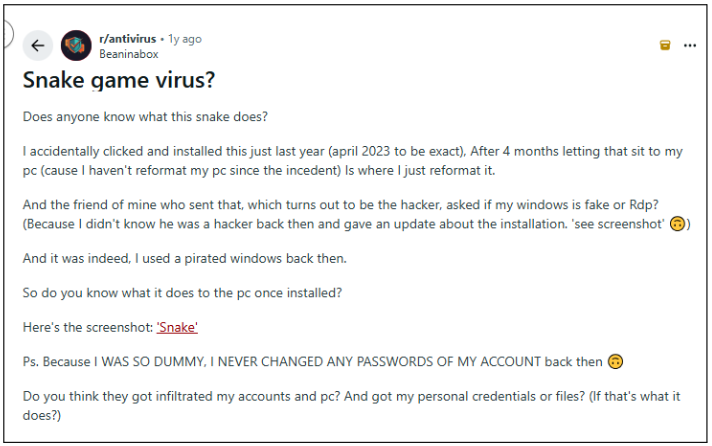Click the partial circle at left edge
Screen dimensions: 712x446
tap(6, 34)
